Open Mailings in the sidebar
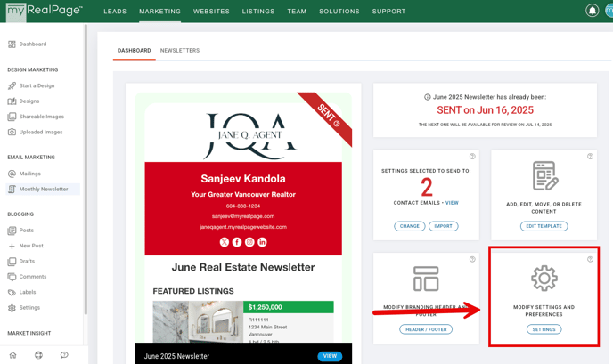 pos(29,174)
